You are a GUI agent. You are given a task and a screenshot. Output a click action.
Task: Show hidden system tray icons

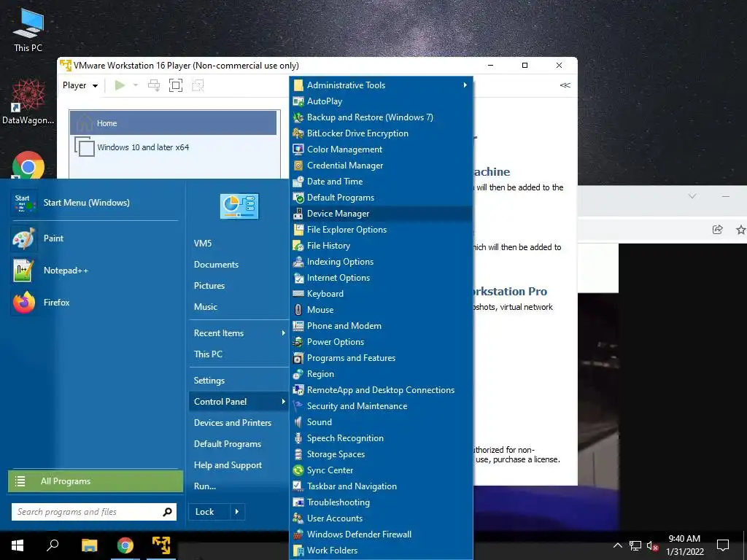(617, 545)
